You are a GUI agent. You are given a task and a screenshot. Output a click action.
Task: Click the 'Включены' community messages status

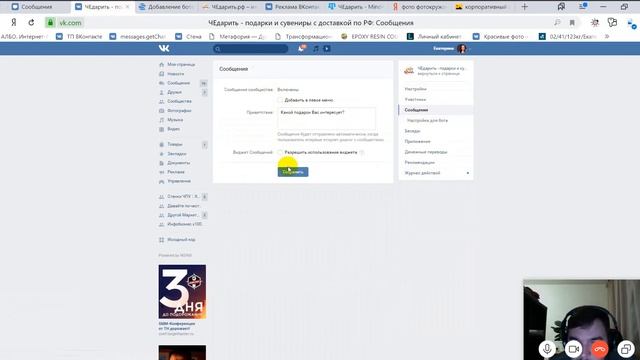point(288,89)
